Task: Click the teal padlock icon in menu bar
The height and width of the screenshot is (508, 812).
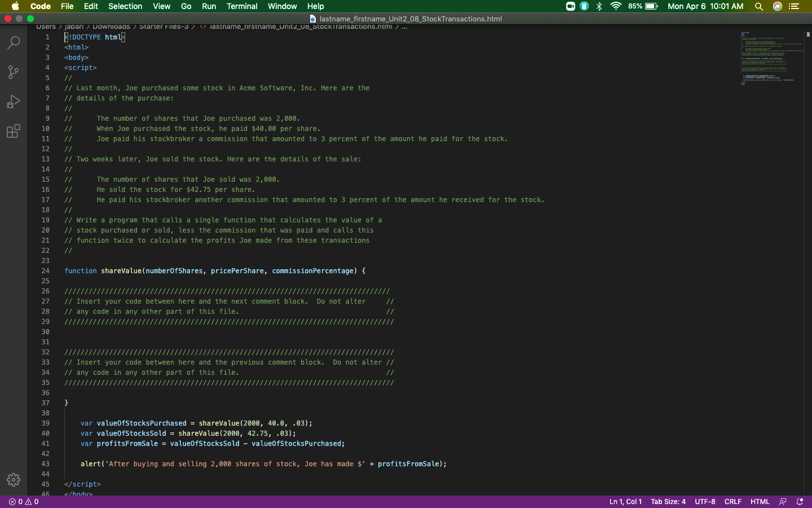Action: pyautogui.click(x=584, y=6)
